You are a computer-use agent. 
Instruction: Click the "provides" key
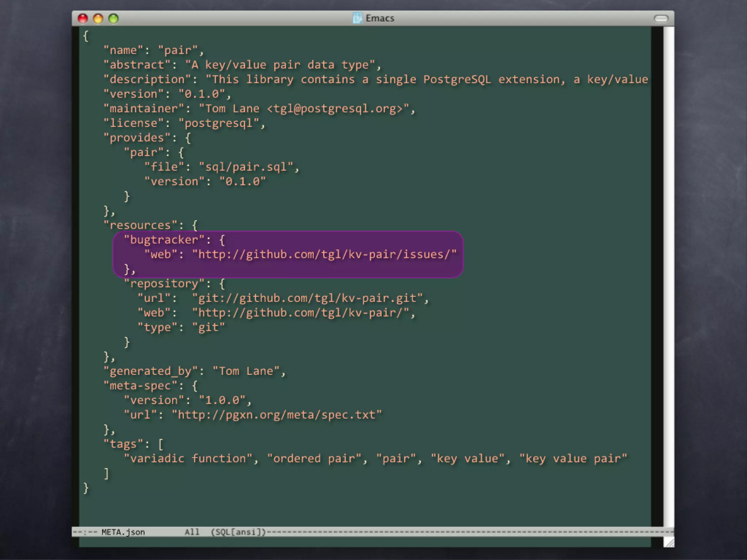(137, 138)
